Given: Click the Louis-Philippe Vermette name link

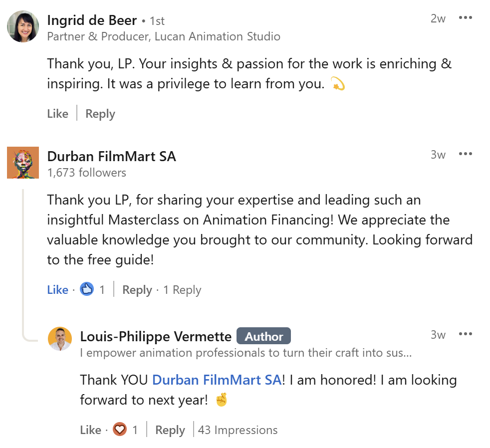Looking at the screenshot, I should (156, 337).
